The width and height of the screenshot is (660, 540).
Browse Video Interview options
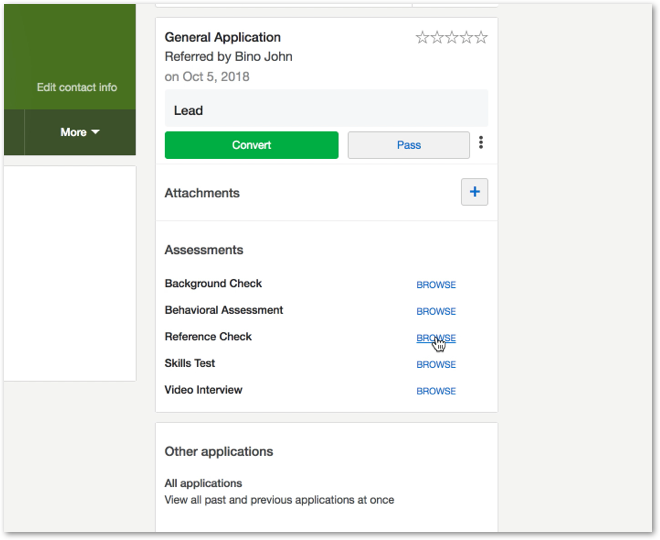click(436, 392)
